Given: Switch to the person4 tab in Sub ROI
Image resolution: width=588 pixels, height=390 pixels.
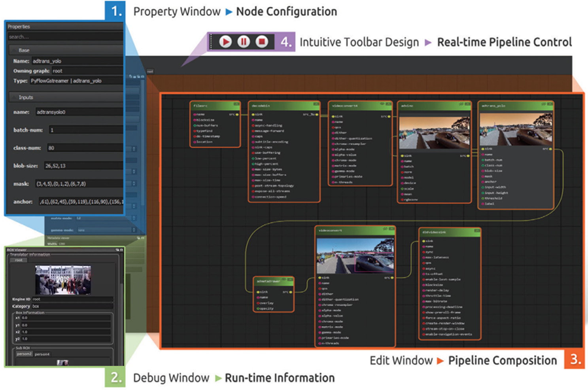Looking at the screenshot, I should point(42,354).
